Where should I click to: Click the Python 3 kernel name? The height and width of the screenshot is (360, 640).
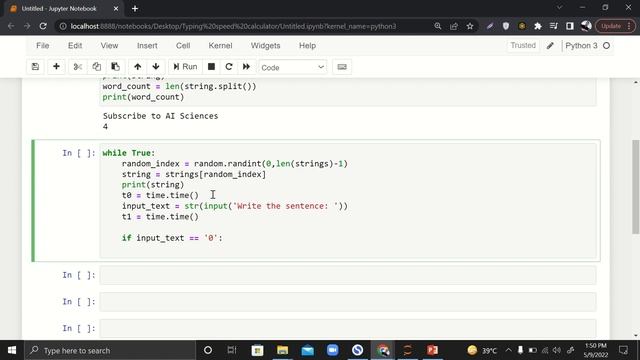[x=581, y=46]
